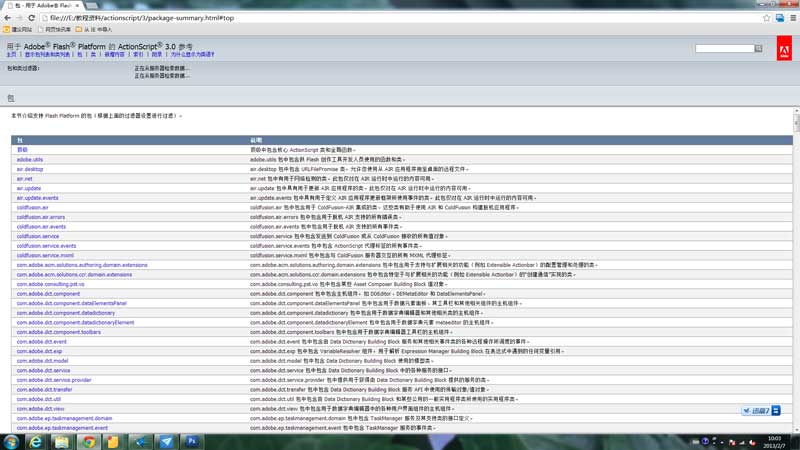Open com.adobe.dct.component.dataElementsPanel link

tap(71, 304)
